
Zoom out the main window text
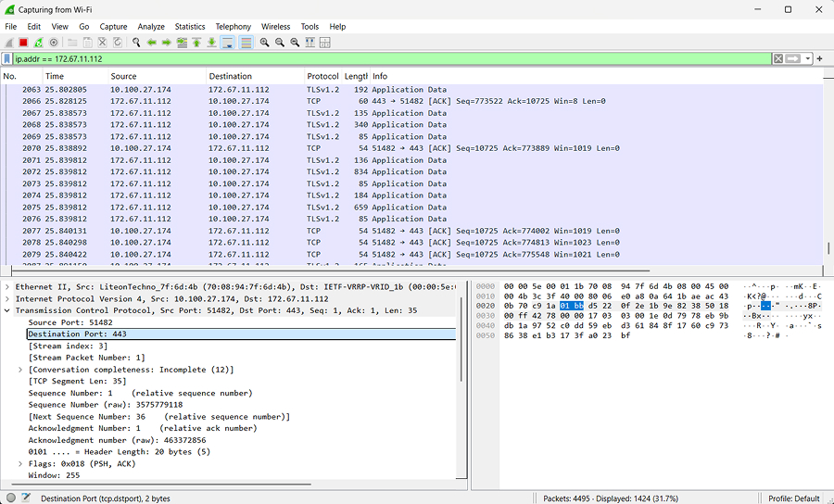click(279, 43)
